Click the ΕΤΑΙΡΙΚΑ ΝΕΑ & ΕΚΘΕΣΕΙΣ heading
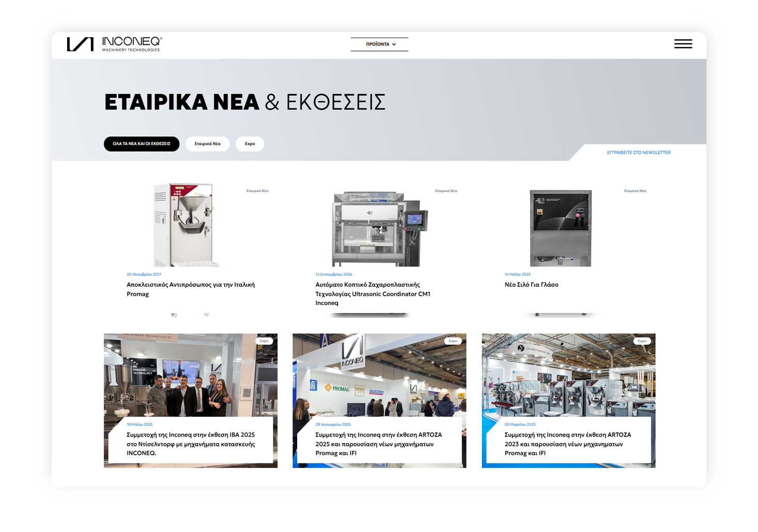The image size is (758, 532). (245, 102)
